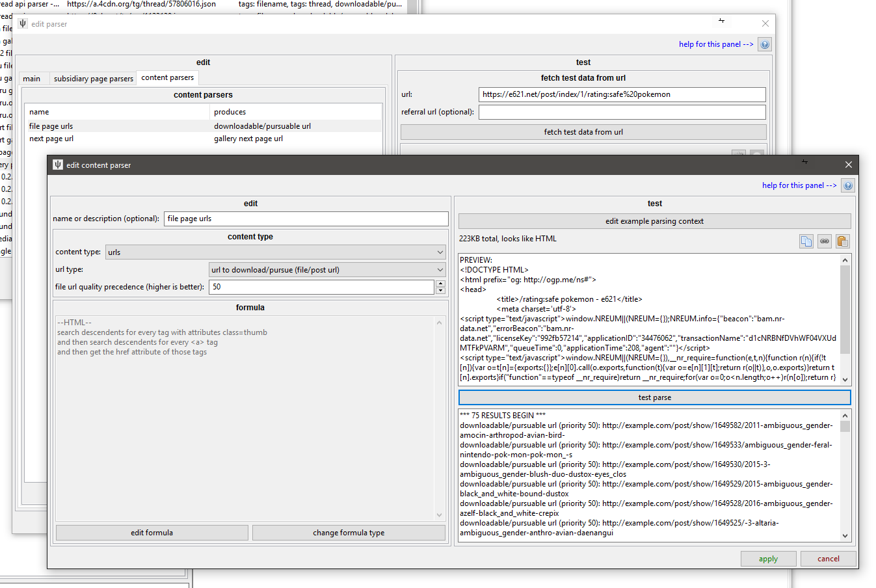Click the produces column header
This screenshot has width=876, height=588.
pyautogui.click(x=296, y=112)
